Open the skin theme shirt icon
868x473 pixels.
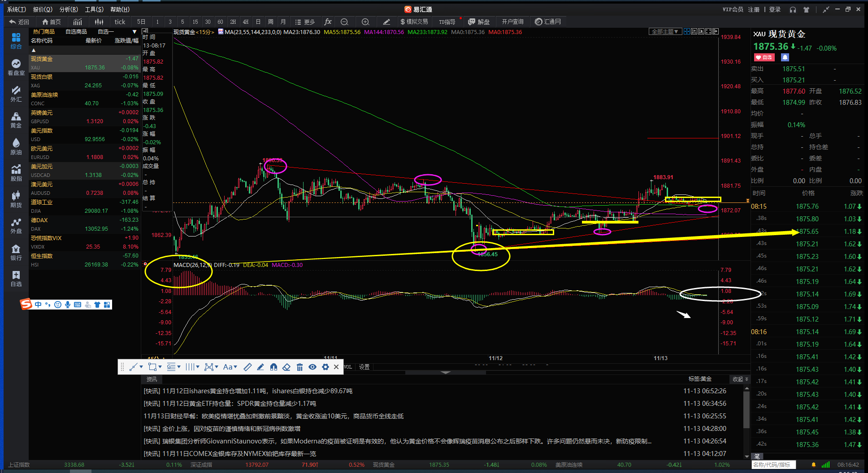click(806, 9)
